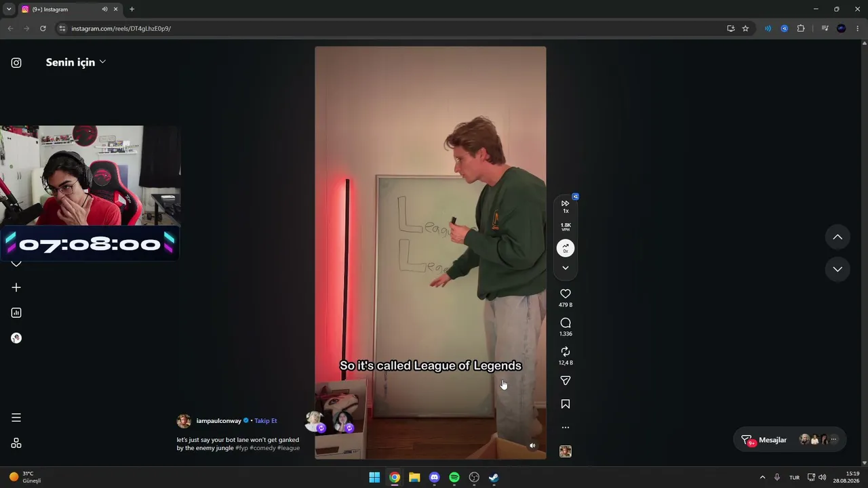Image resolution: width=868 pixels, height=488 pixels.
Task: Open the tab search dropdown
Action: tap(9, 9)
